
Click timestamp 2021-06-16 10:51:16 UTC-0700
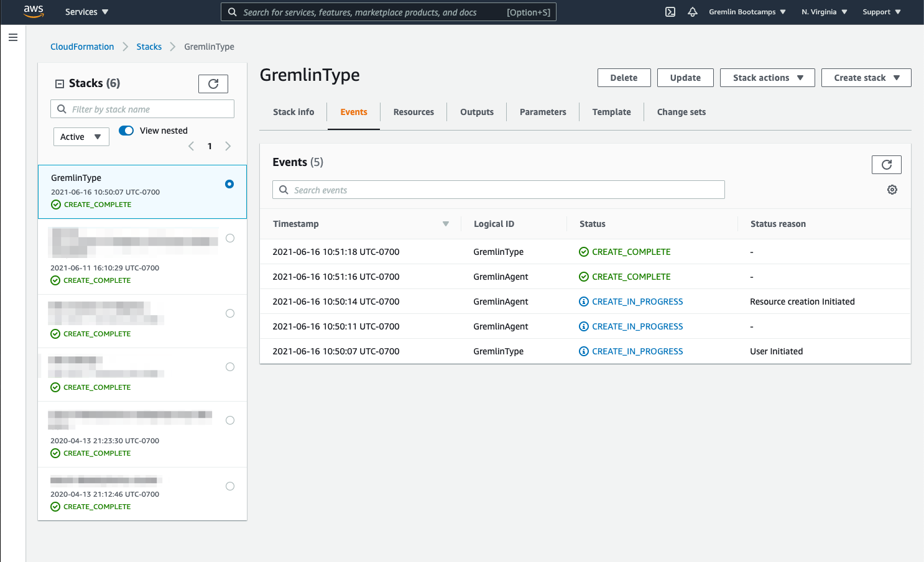click(336, 277)
